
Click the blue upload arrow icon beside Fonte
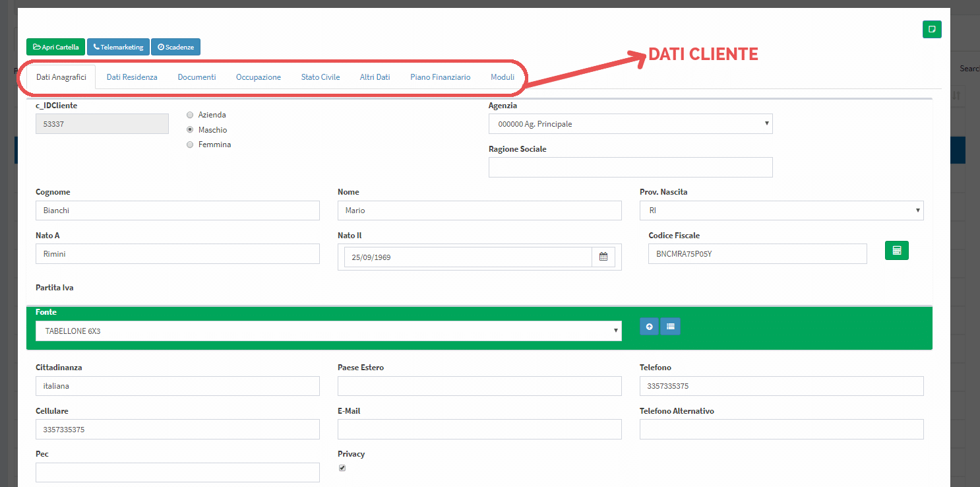649,326
